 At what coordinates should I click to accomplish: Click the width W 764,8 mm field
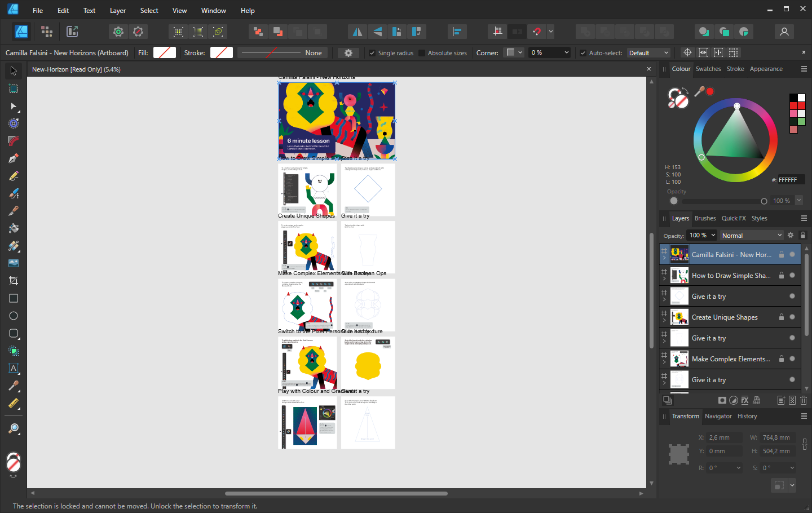pos(778,437)
